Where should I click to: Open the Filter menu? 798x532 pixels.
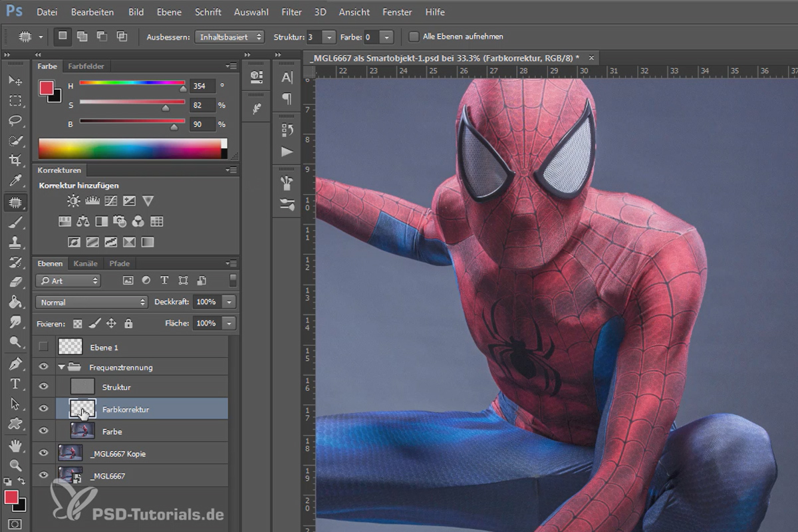coord(291,12)
